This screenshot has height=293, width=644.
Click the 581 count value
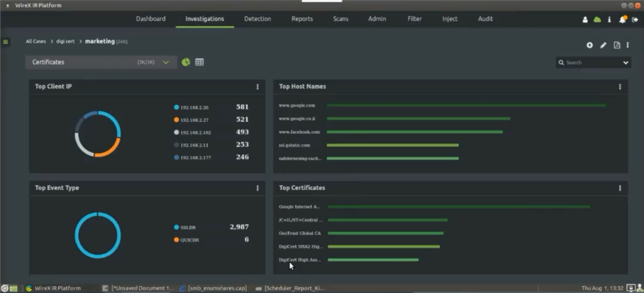point(242,107)
